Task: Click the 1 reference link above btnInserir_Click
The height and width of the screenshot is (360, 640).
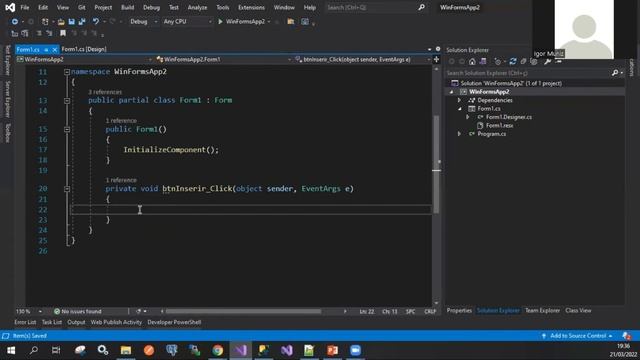Action: (121, 180)
